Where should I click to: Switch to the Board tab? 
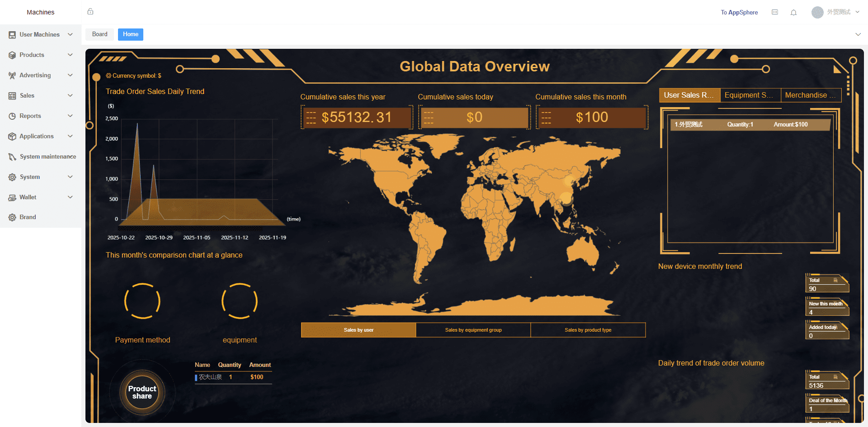point(100,34)
